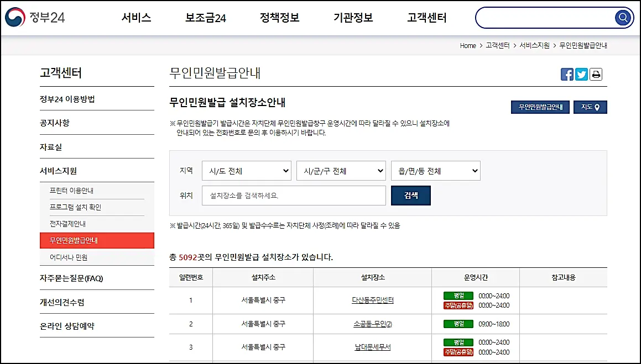Share the page on Twitter
Screen dimensions: 641x364
581,73
